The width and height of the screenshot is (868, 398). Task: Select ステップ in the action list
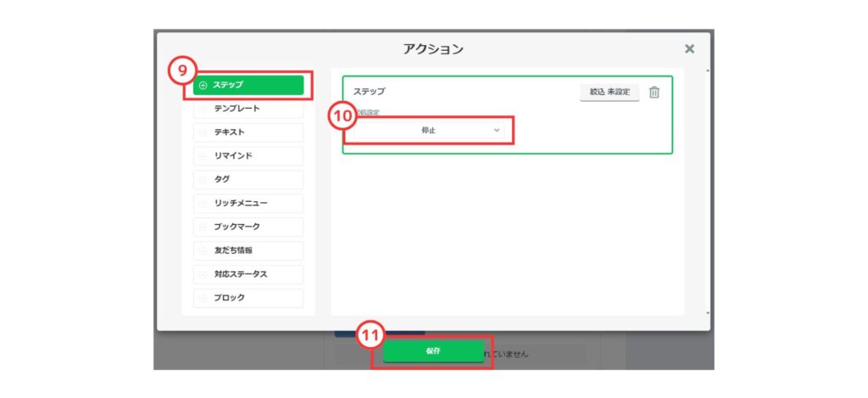[249, 85]
